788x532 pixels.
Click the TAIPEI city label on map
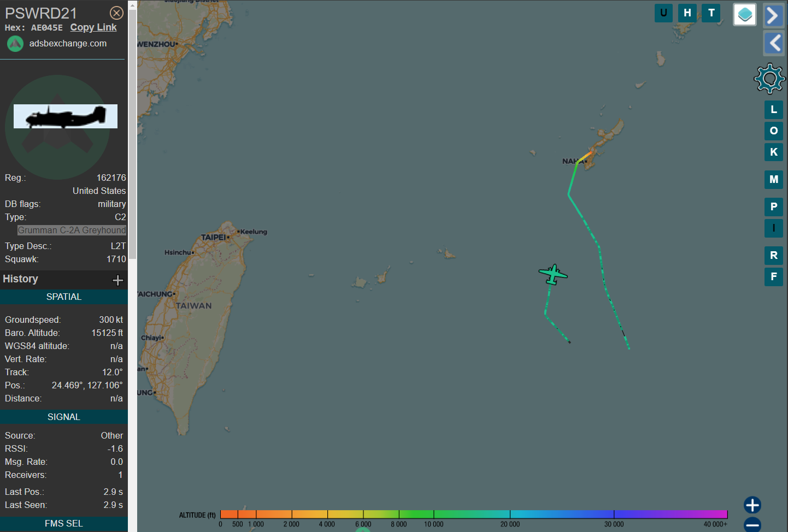pos(213,237)
